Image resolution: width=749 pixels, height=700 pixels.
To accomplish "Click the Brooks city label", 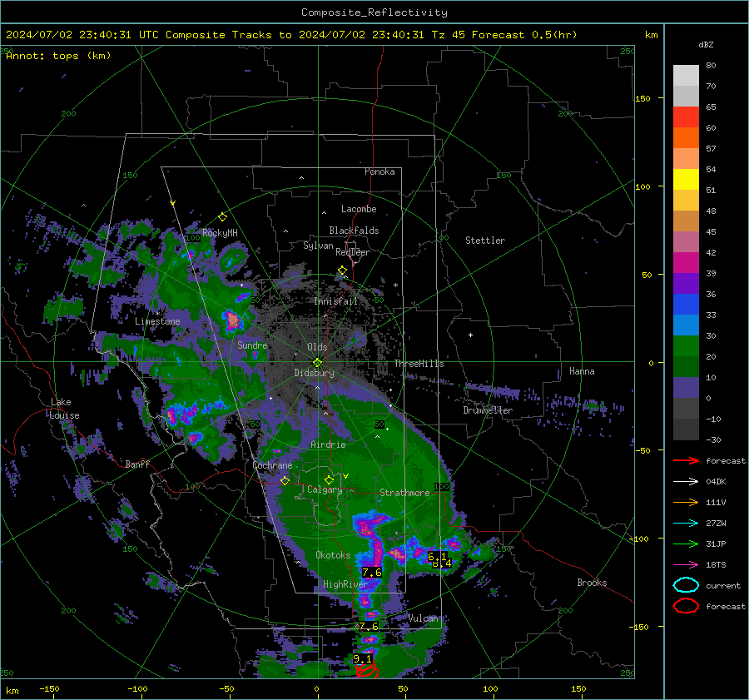I will coord(592,583).
